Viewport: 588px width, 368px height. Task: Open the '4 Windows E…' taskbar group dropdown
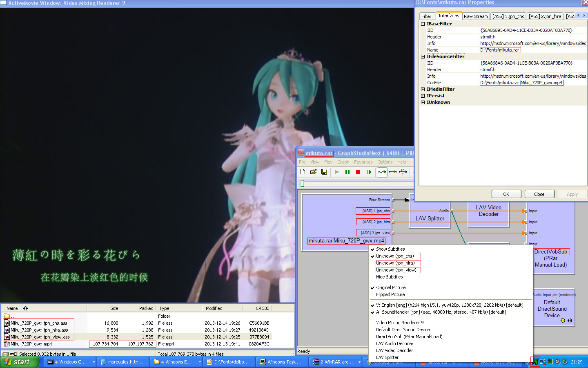pos(200,362)
